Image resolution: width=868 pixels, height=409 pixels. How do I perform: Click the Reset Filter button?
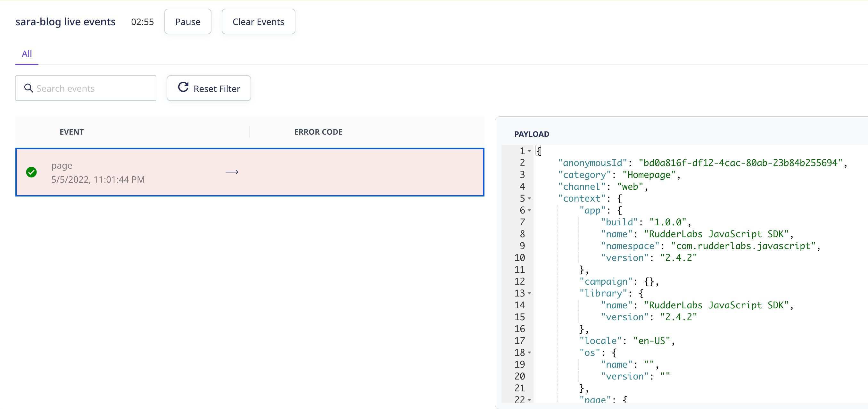(x=209, y=88)
